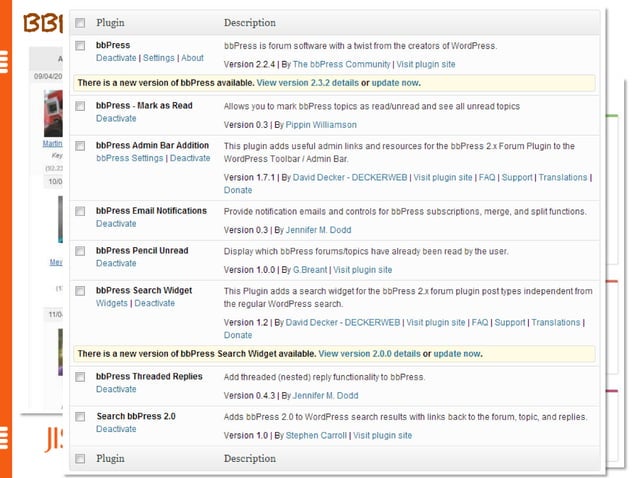Tick the bbPress Pencil Unread checkbox
Screen dimensions: 638x478
80,251
